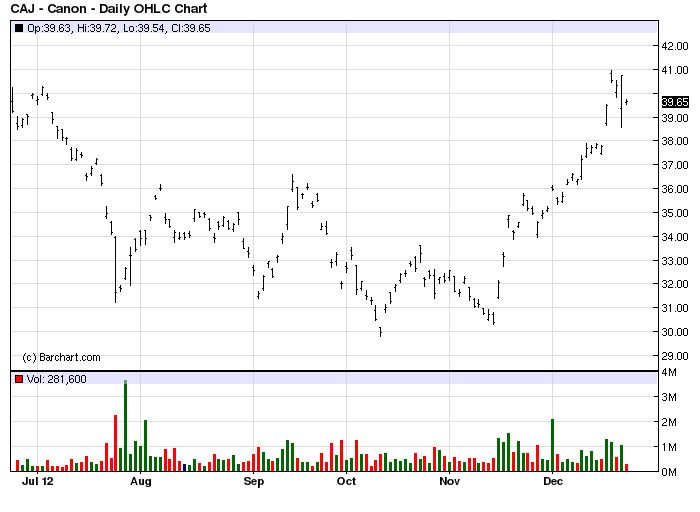The image size is (700, 512).
Task: Click the 42.00 price axis label
Action: 675,46
